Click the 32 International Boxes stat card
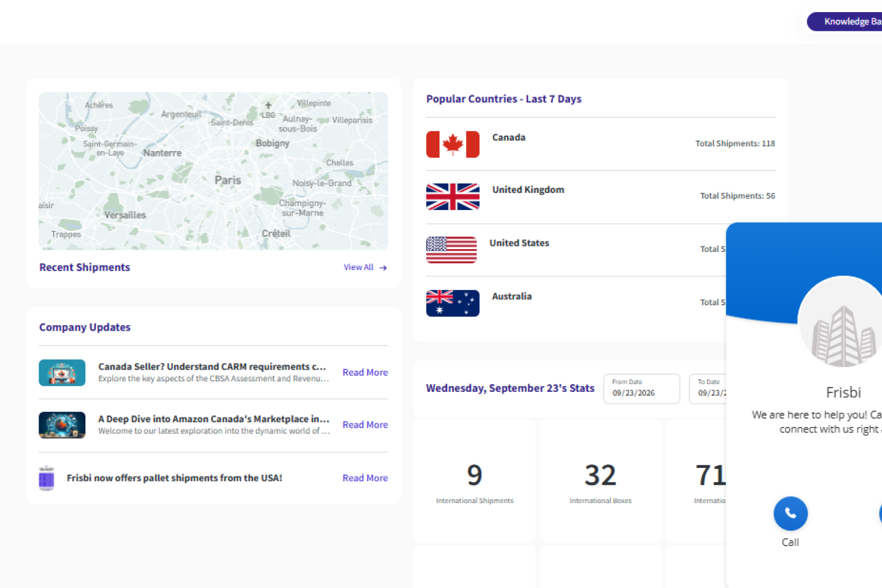This screenshot has height=588, width=882. click(x=600, y=481)
